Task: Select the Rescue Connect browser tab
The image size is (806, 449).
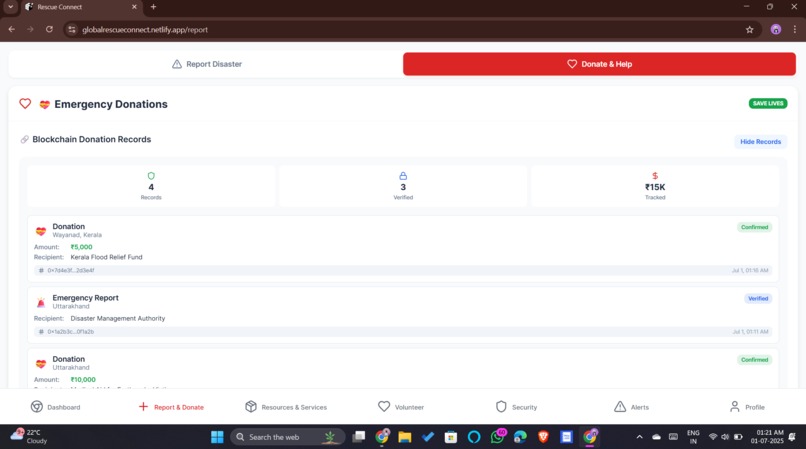Action: pos(81,7)
